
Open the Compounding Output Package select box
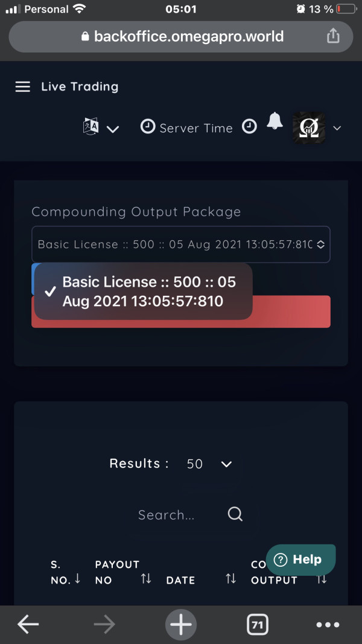click(x=181, y=244)
